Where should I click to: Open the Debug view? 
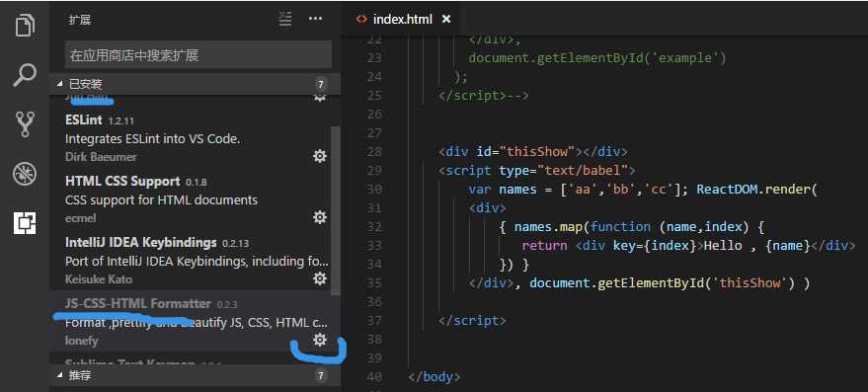(x=25, y=175)
